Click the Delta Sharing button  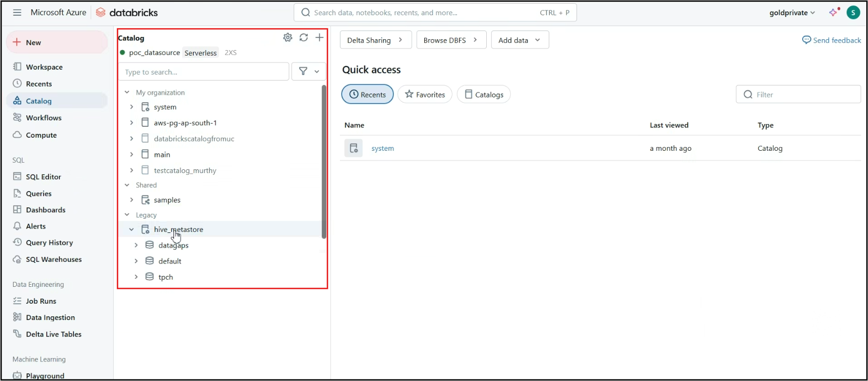[x=375, y=40]
